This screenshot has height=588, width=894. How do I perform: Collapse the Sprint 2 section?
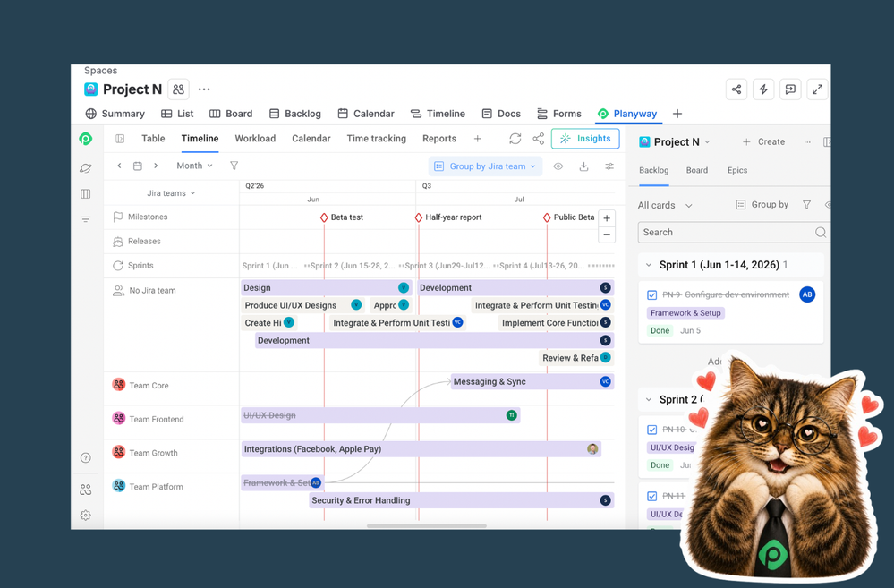[x=648, y=399]
